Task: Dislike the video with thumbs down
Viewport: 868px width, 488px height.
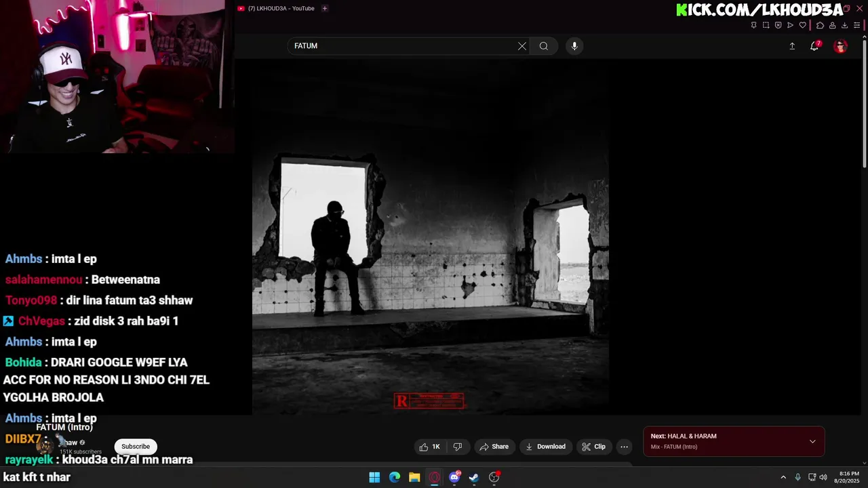Action: 458,447
